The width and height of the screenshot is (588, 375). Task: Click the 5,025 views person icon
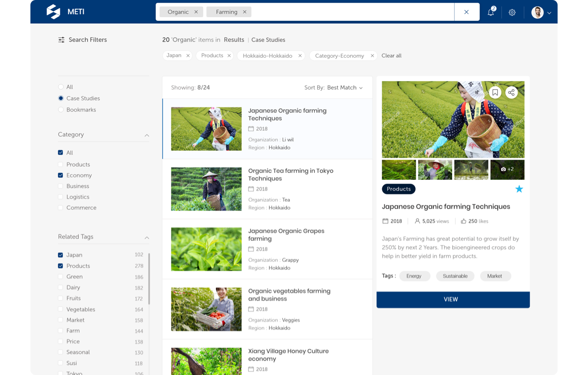(x=417, y=221)
